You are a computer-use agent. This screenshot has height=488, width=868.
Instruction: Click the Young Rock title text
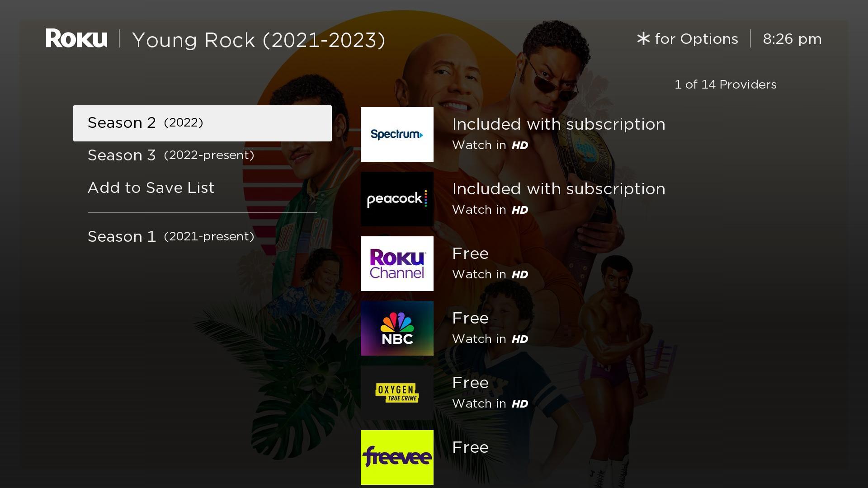click(259, 40)
